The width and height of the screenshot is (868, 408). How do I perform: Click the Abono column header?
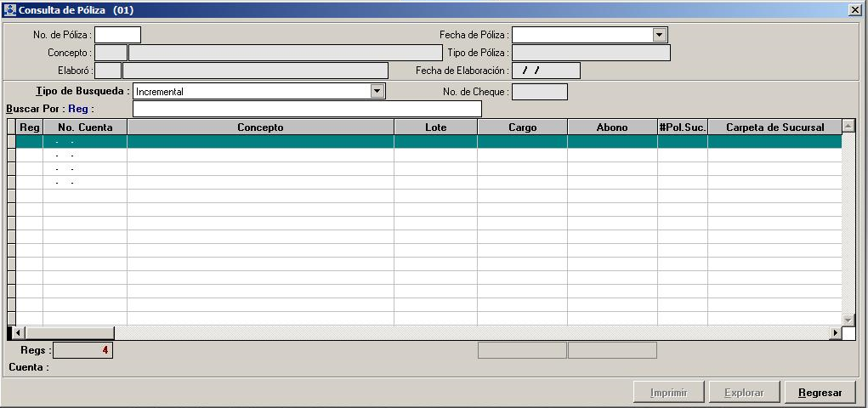point(612,127)
